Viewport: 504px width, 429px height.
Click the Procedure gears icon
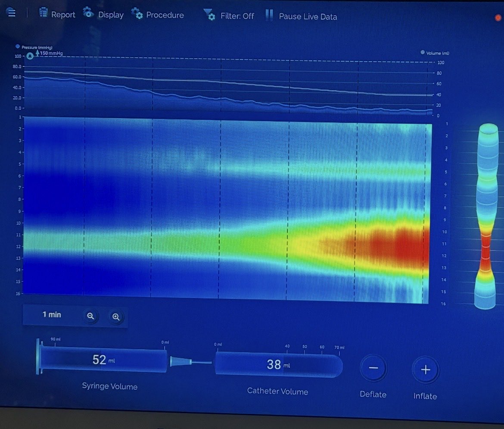(x=137, y=13)
